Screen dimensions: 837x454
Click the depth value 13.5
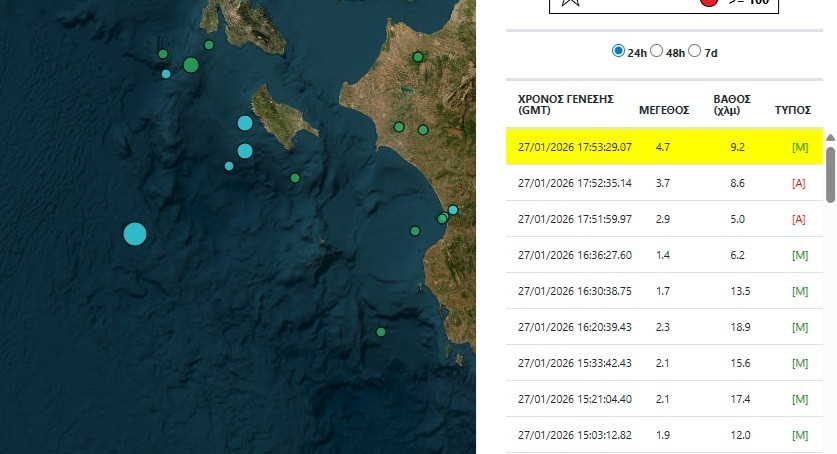pyautogui.click(x=740, y=291)
